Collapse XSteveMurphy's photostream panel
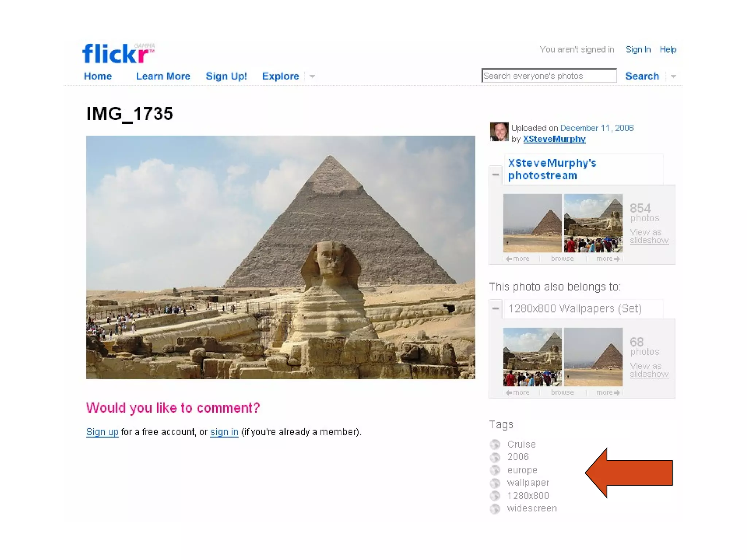Viewport: 747px width, 560px height. point(495,175)
